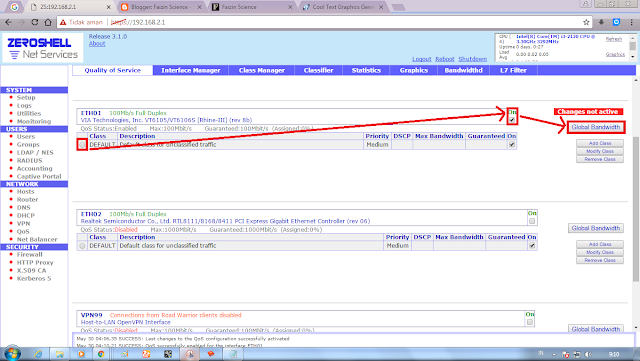Reload the page with the refresh icon
The image size is (640, 361).
coord(35,22)
